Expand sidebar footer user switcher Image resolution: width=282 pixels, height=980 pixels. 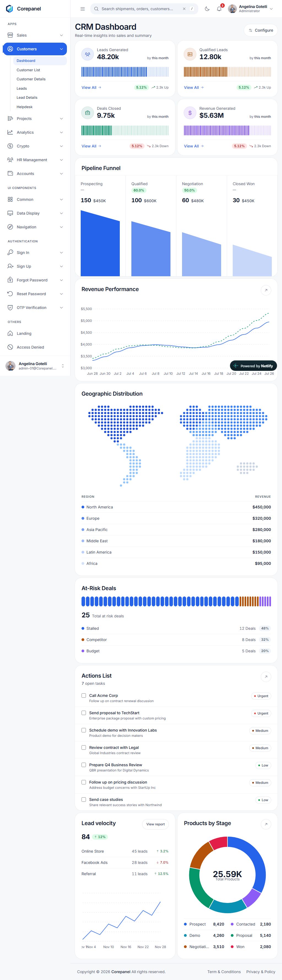point(63,366)
